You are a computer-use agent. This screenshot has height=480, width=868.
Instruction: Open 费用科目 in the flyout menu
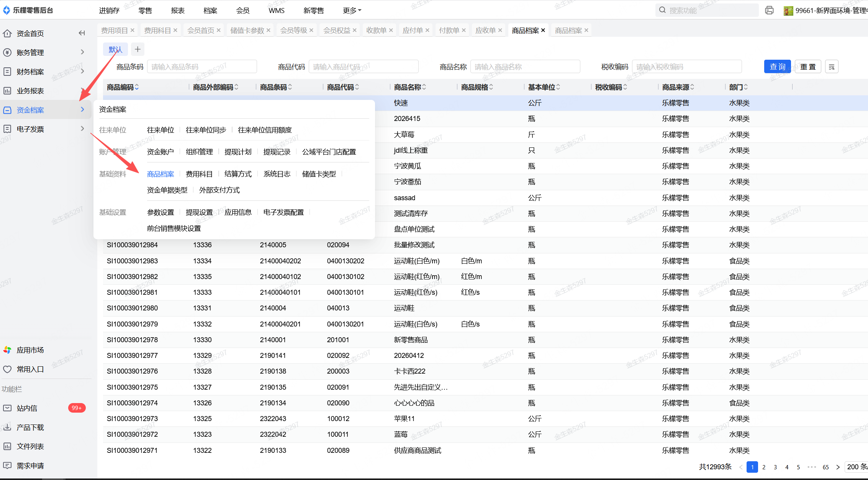[x=199, y=174]
